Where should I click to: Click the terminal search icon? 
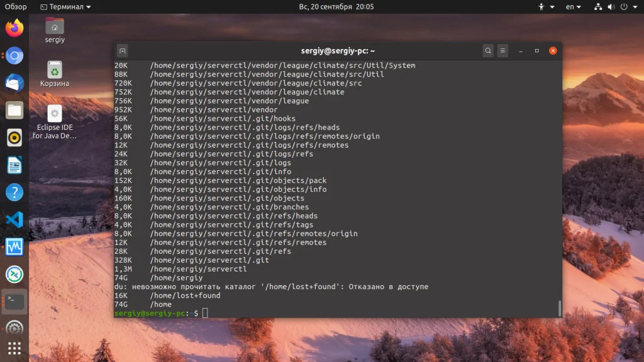tap(488, 51)
